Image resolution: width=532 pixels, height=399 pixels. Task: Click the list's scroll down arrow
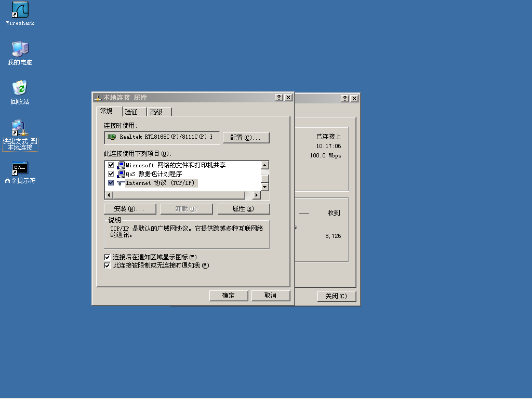[x=265, y=187]
